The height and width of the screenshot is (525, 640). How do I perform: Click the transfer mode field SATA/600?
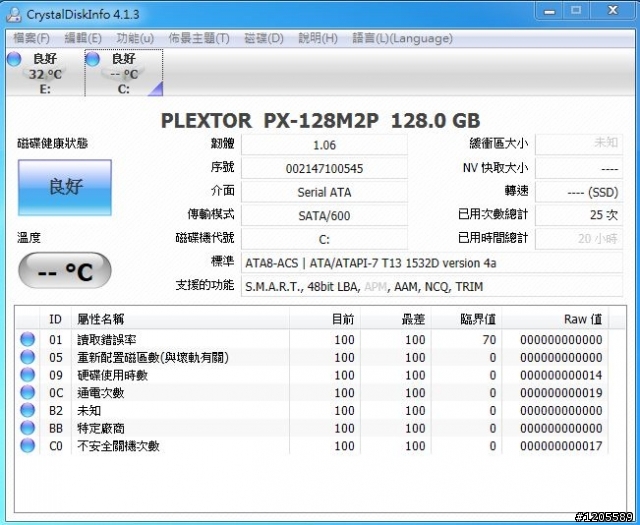324,215
